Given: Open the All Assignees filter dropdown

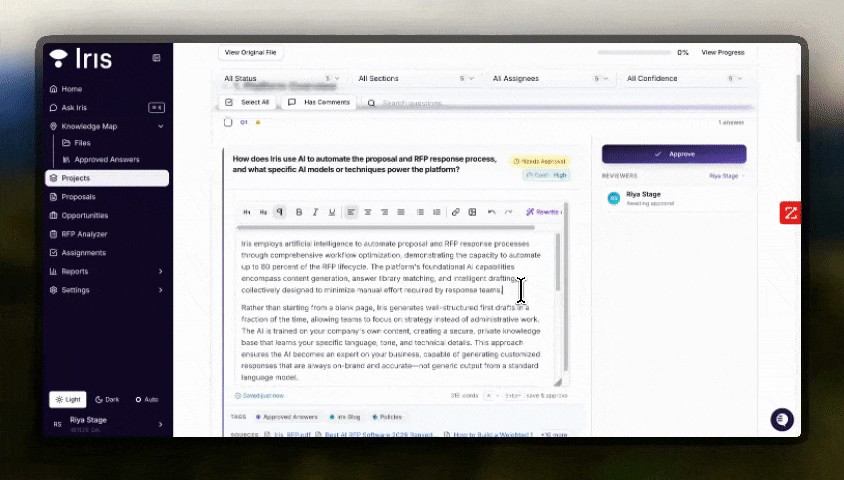Looking at the screenshot, I should point(550,79).
